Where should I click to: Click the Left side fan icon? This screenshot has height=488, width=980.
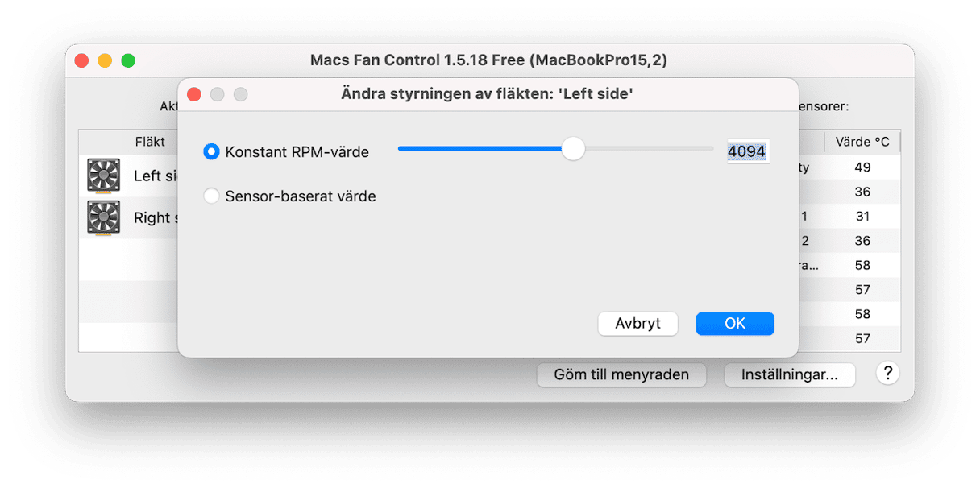coord(103,176)
